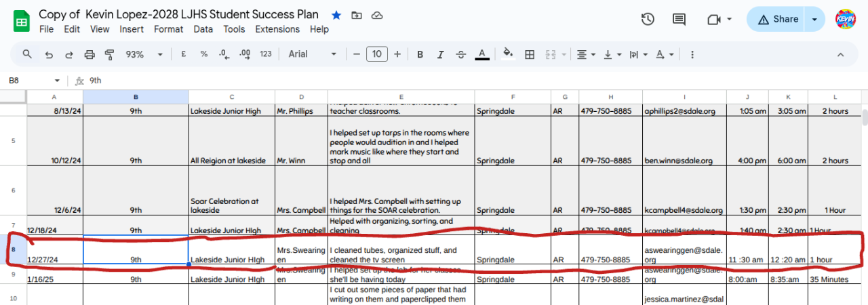Open horizontal align dropdown
Viewport: 868px width, 305px height.
pyautogui.click(x=586, y=54)
